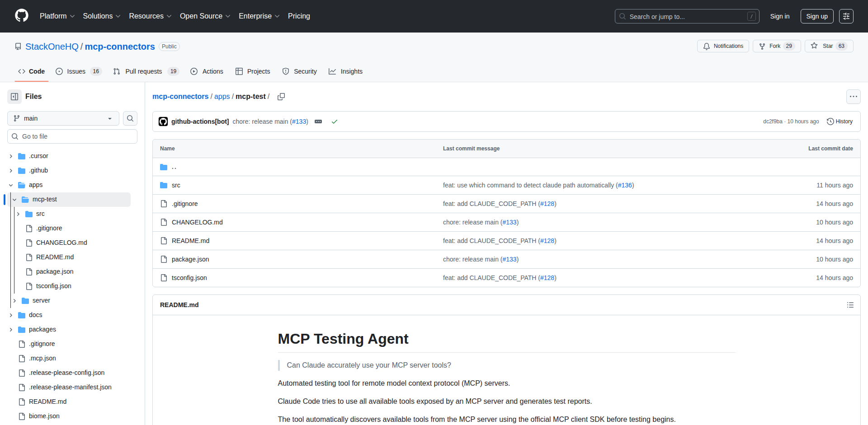
Task: Click the search files magnifier button
Action: pyautogui.click(x=130, y=118)
